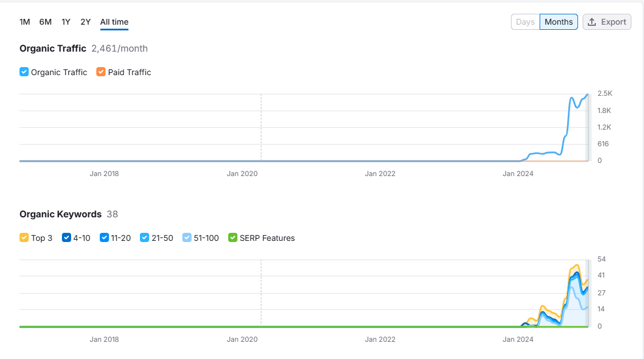The height and width of the screenshot is (359, 644).
Task: Disable the SERP Features checkbox
Action: [x=232, y=238]
